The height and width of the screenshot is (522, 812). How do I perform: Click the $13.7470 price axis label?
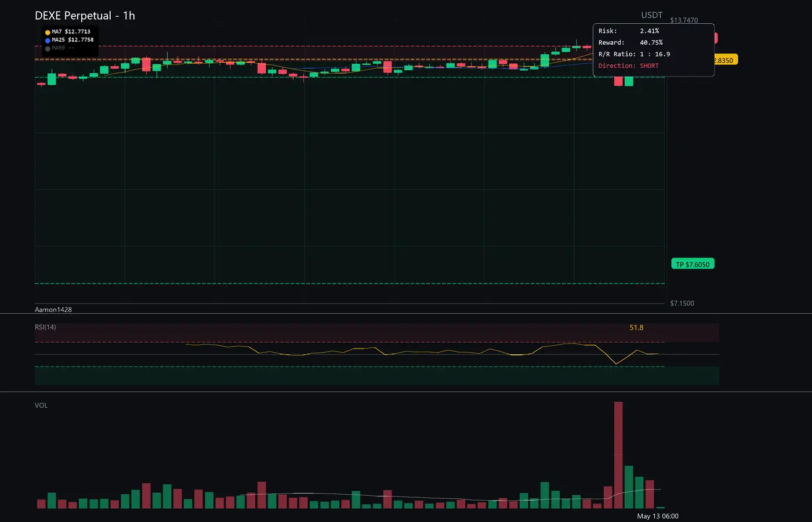click(684, 20)
